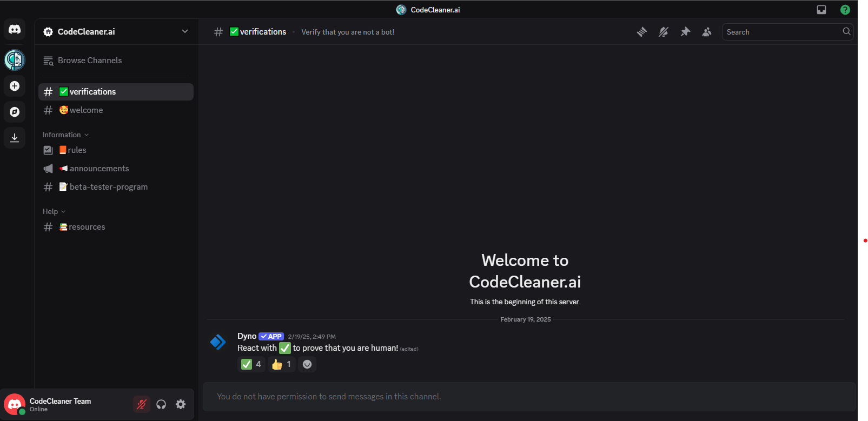Click the disabled message input box
Screen dimensions: 868x421
(529, 397)
